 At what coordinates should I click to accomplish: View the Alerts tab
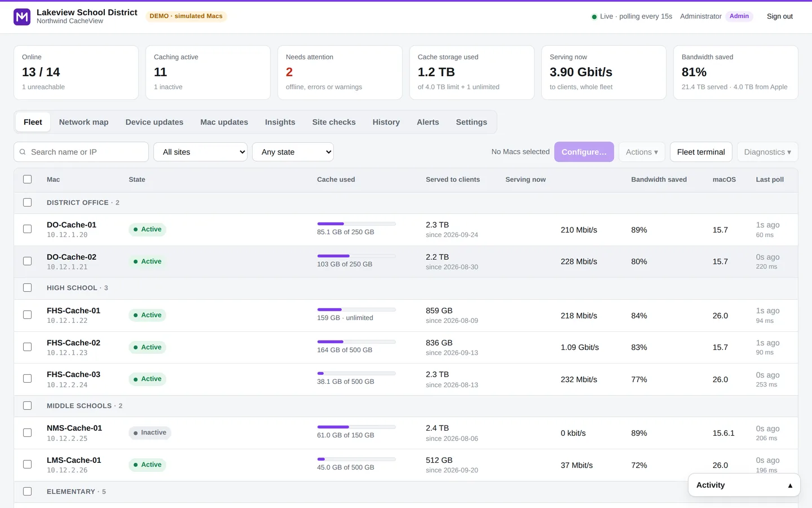pyautogui.click(x=428, y=122)
